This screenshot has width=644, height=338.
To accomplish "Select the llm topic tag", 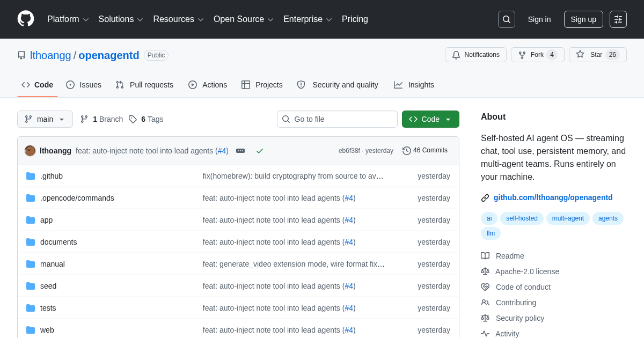I will [491, 233].
